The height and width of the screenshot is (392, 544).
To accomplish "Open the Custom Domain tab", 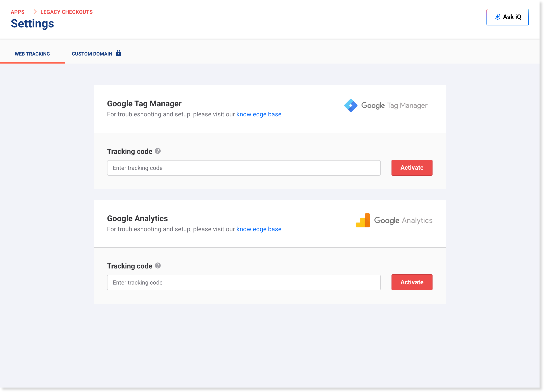I will (92, 54).
